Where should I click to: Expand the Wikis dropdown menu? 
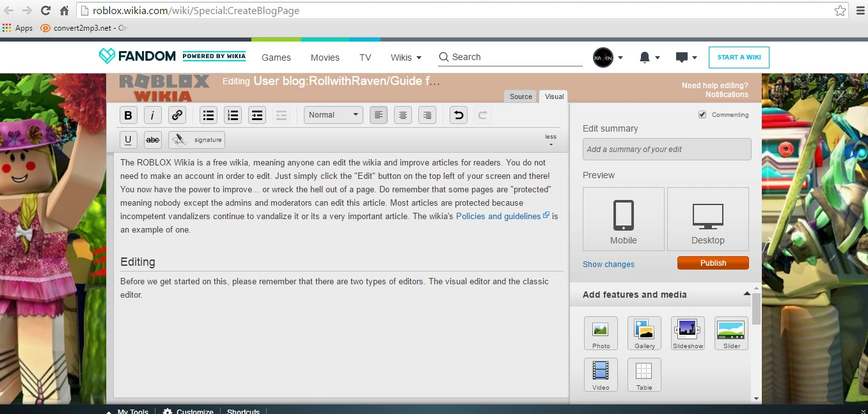tap(406, 57)
